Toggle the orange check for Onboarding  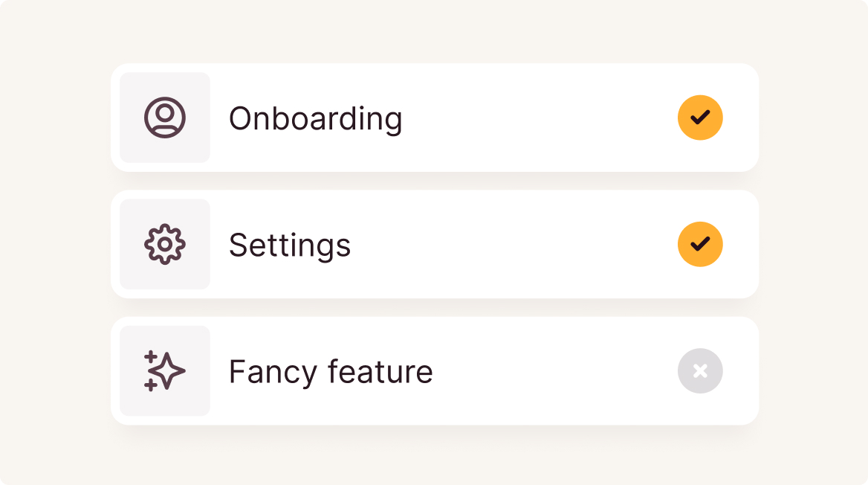pyautogui.click(x=700, y=118)
